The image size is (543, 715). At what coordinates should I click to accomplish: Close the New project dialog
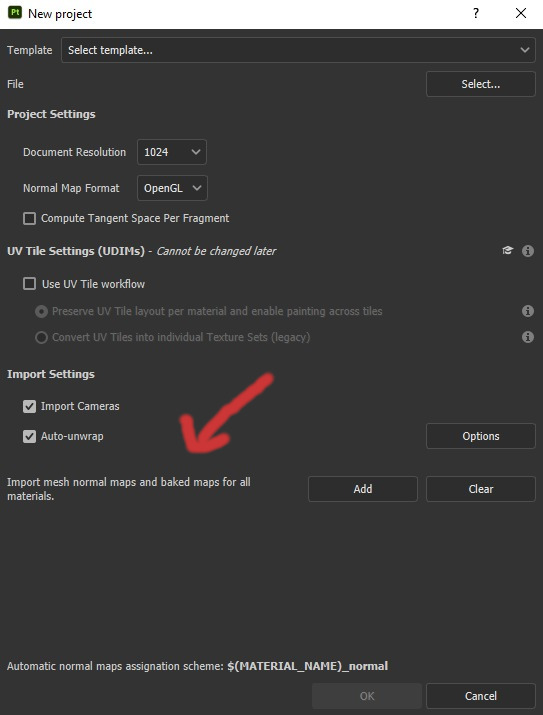click(521, 13)
